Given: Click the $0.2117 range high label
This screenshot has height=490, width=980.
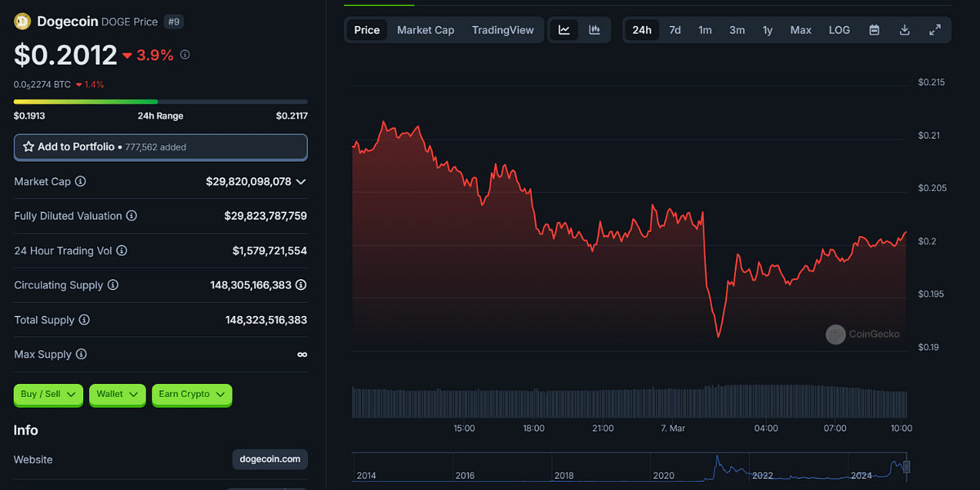Looking at the screenshot, I should point(292,116).
